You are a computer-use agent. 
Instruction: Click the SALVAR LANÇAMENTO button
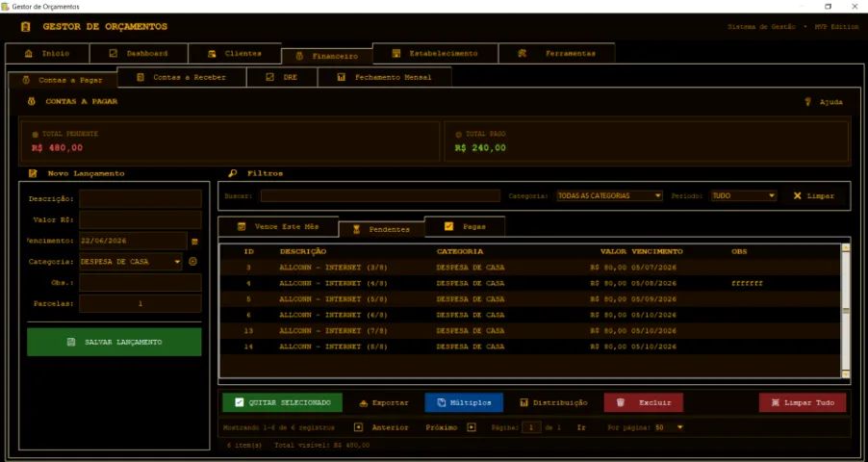(x=115, y=342)
